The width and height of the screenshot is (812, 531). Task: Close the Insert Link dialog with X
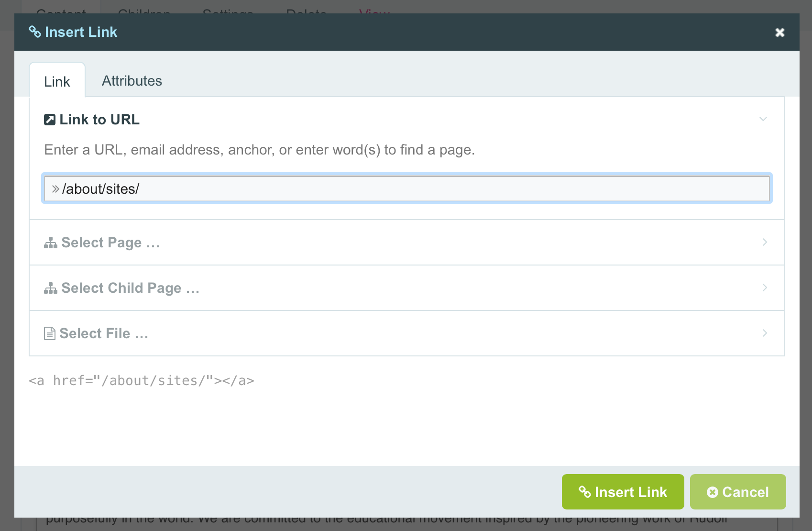(779, 32)
